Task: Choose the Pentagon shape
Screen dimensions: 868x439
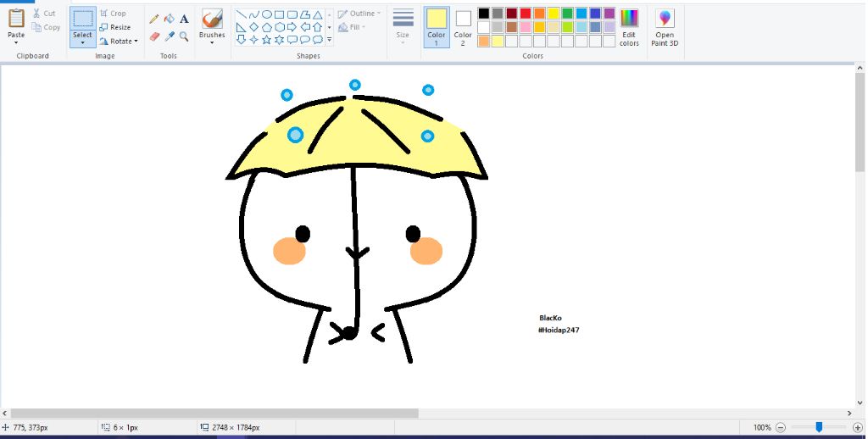Action: tap(267, 27)
